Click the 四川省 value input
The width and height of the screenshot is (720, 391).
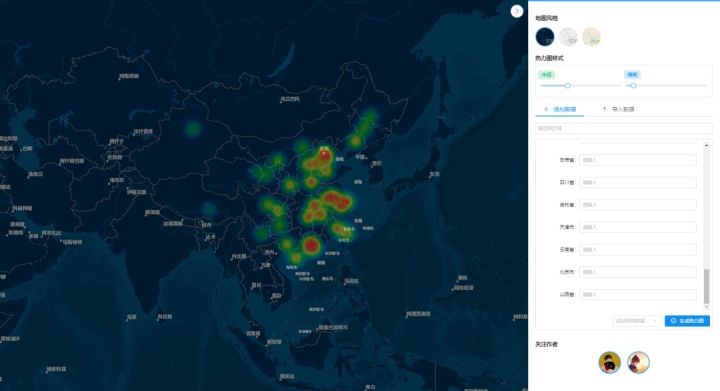[x=638, y=183]
